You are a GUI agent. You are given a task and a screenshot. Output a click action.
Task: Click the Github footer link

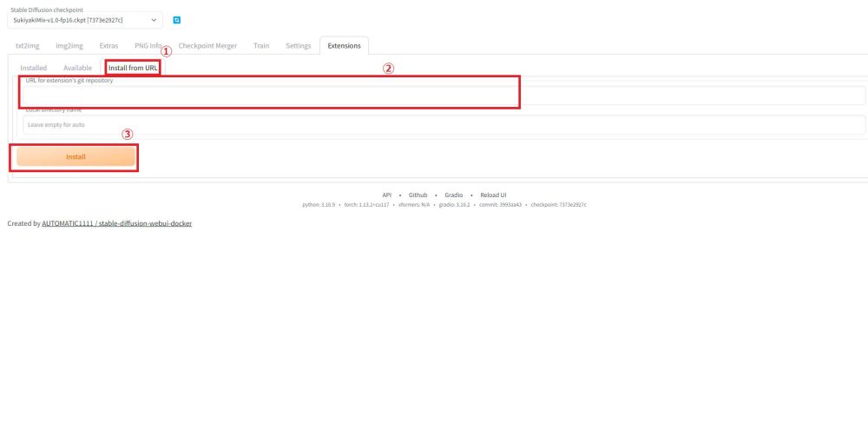pos(418,195)
